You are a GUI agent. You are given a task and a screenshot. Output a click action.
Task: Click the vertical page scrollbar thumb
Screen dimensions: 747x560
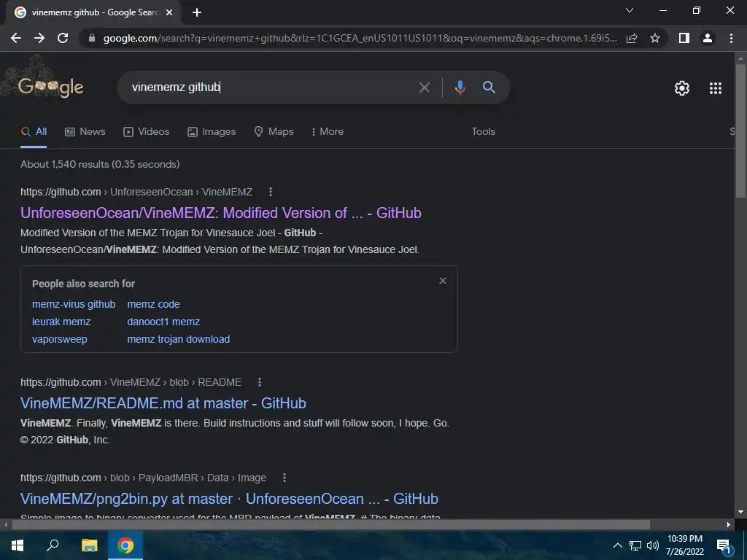(740, 131)
